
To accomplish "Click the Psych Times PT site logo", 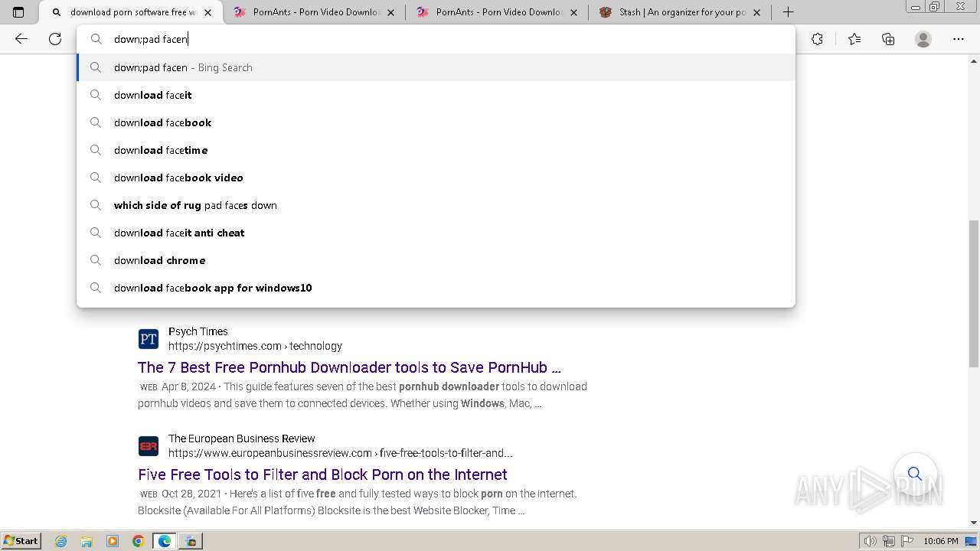I will tap(149, 339).
